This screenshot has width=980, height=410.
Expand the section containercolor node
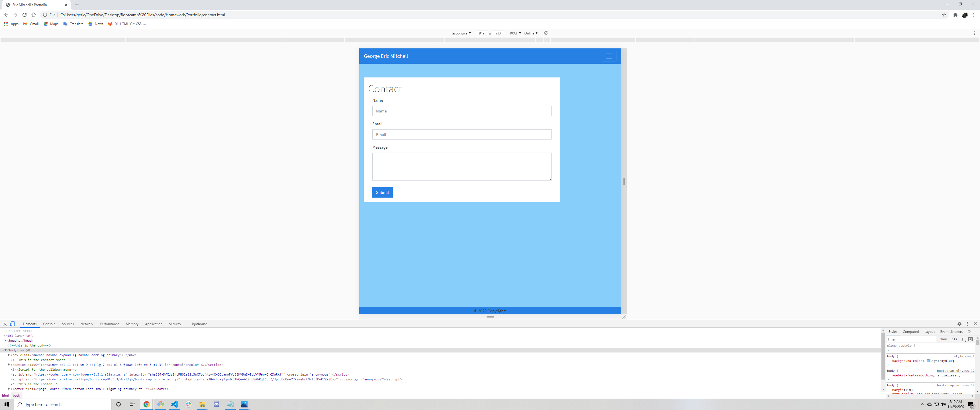point(9,364)
